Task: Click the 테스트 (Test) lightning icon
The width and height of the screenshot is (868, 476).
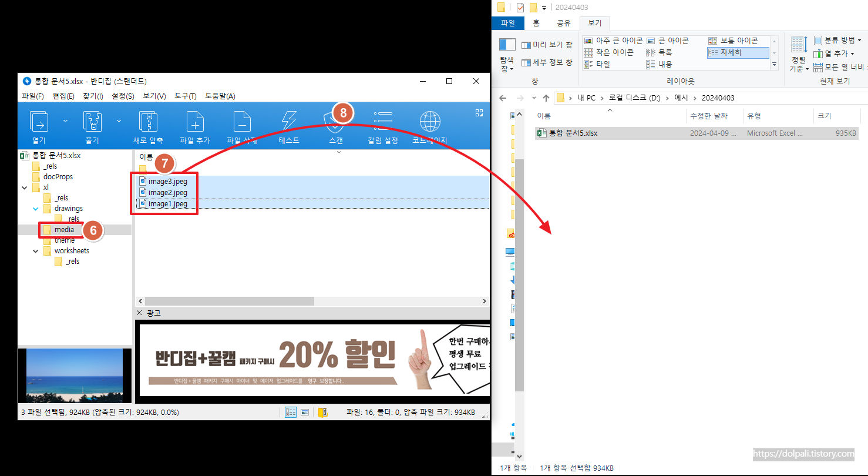Action: click(x=289, y=121)
